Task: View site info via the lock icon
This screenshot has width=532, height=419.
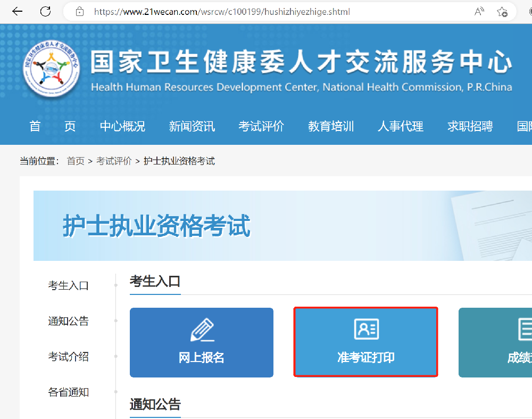Action: click(x=80, y=12)
